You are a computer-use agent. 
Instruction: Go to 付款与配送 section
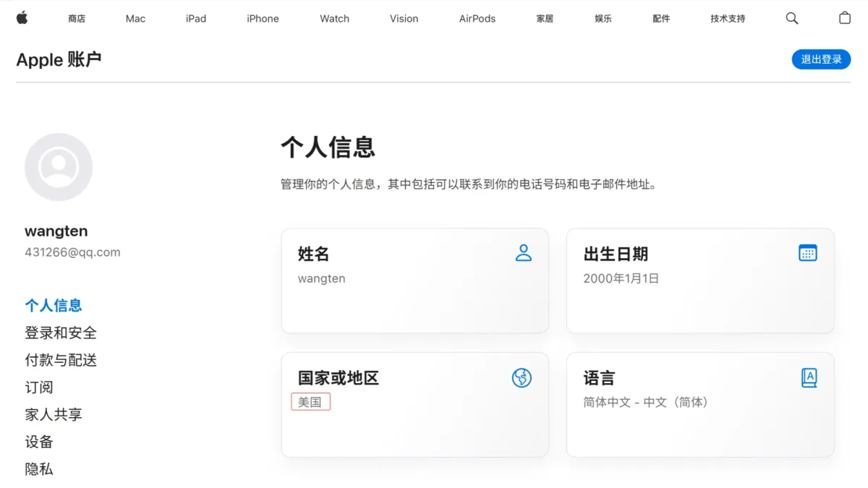point(61,360)
